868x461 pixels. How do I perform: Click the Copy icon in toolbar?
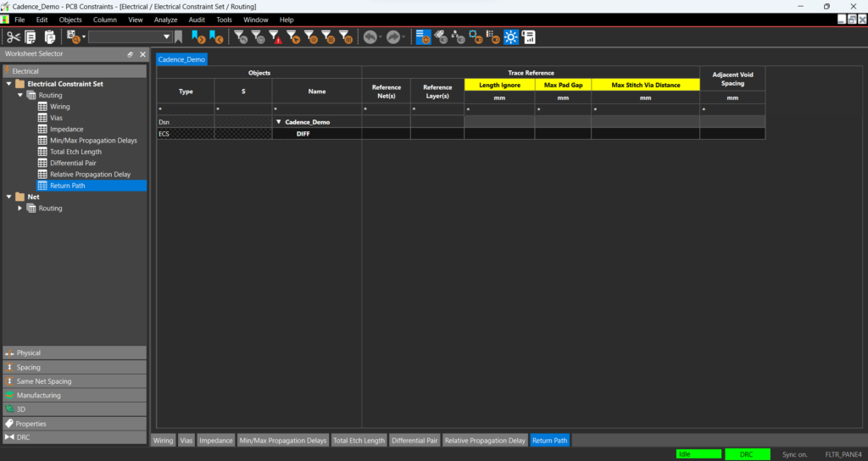[x=31, y=37]
